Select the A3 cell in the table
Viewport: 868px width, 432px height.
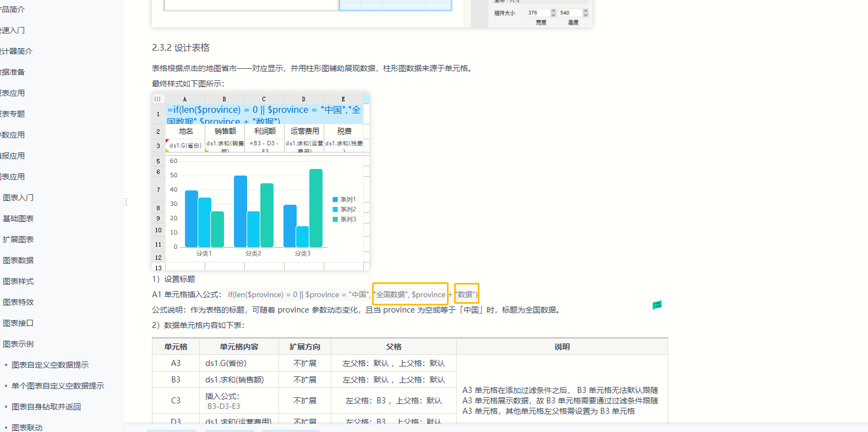[x=176, y=363]
